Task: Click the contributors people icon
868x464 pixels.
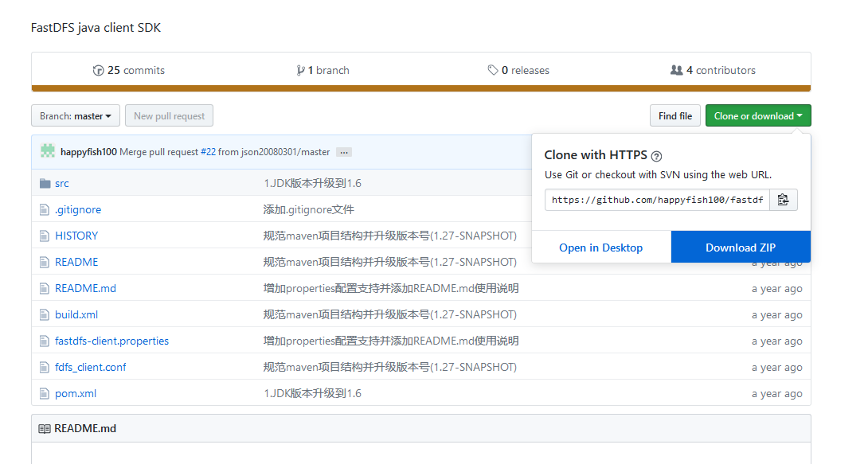Action: 676,70
